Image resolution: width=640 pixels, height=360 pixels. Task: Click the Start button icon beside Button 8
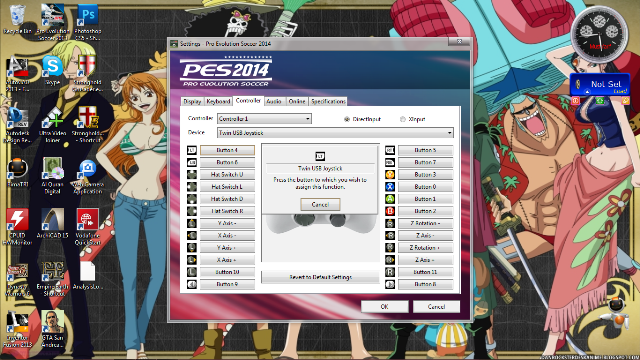pos(390,284)
